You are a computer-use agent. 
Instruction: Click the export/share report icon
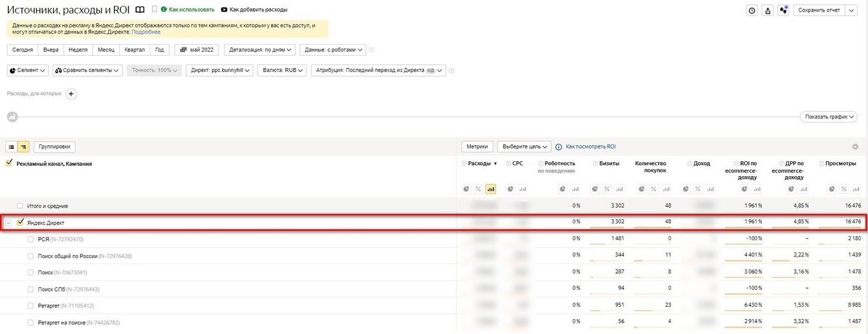pos(768,10)
